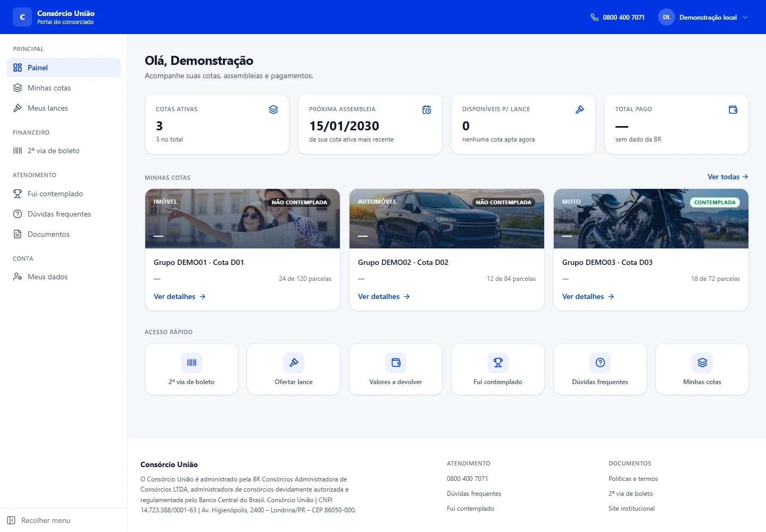The image size is (766, 532).
Task: Click footer 2ª via de boleto link
Action: [631, 494]
